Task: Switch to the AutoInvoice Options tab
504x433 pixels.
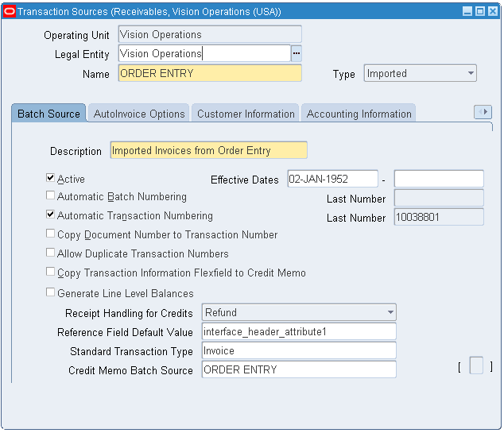Action: [139, 114]
